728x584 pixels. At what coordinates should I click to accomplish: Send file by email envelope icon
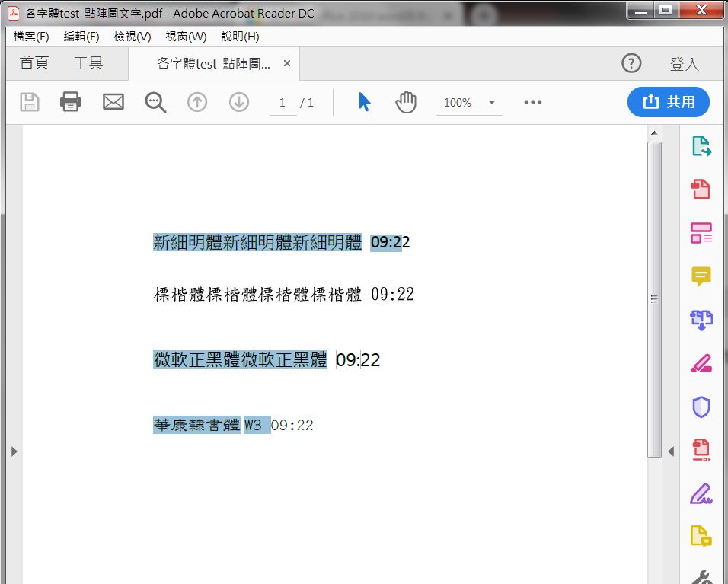point(113,102)
